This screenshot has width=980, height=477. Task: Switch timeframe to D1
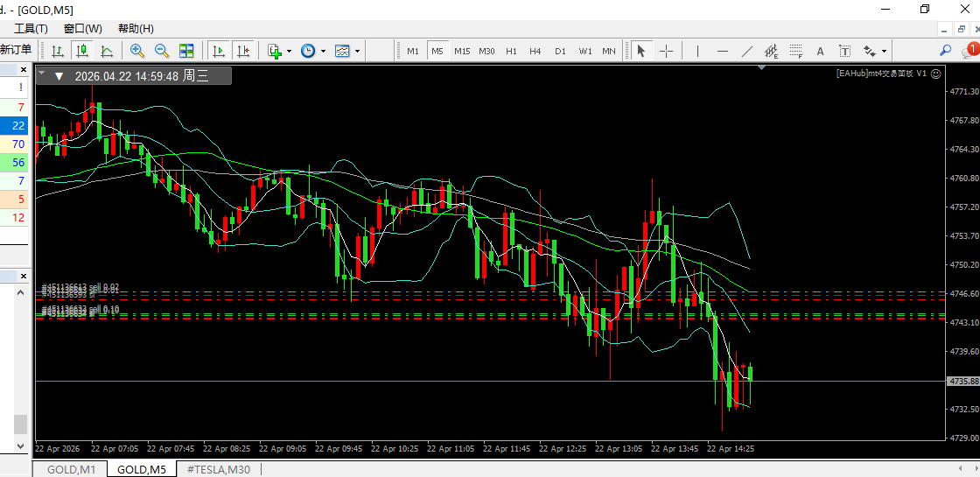click(560, 52)
